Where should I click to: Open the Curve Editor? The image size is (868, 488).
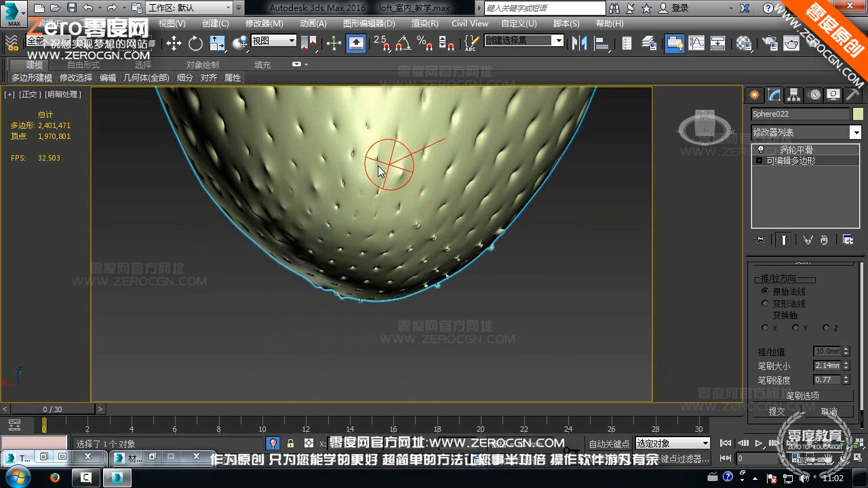696,43
